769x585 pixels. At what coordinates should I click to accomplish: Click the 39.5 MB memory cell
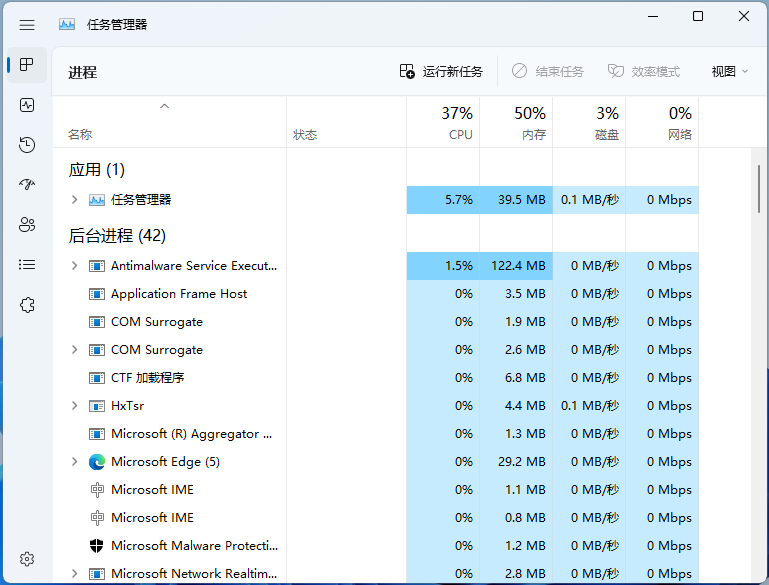(x=516, y=200)
